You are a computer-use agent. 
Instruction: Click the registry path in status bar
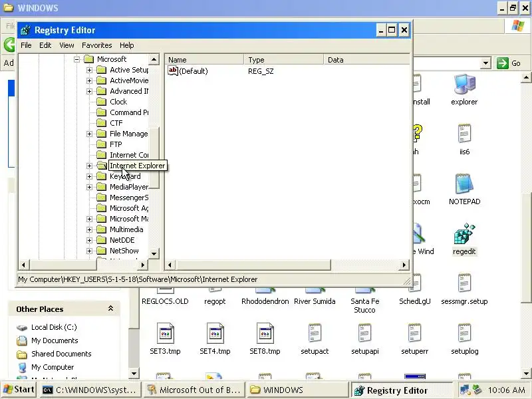coord(138,279)
